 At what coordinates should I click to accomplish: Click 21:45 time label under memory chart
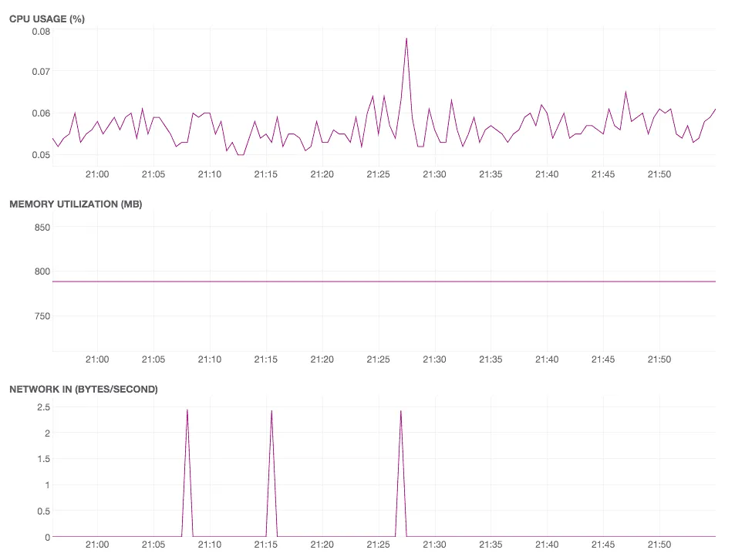click(x=603, y=359)
